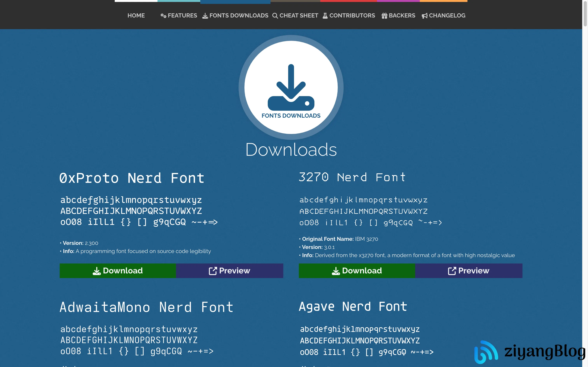Viewport: 588px width, 367px height.
Task: Click the AdwaitaMono Nerd Font heading
Action: tap(147, 307)
